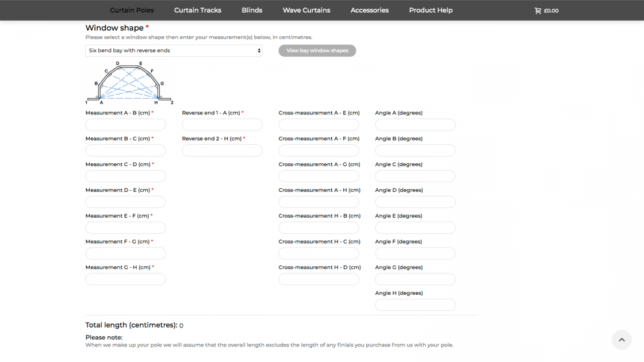This screenshot has width=644, height=362.
Task: Open Curtain Poles menu
Action: (x=132, y=10)
